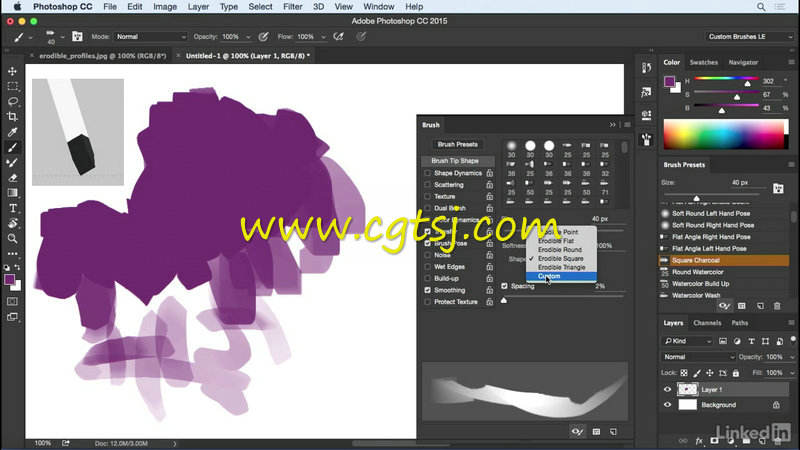Viewport: 800px width, 450px height.
Task: Change screen mode icon
Action: point(12,317)
